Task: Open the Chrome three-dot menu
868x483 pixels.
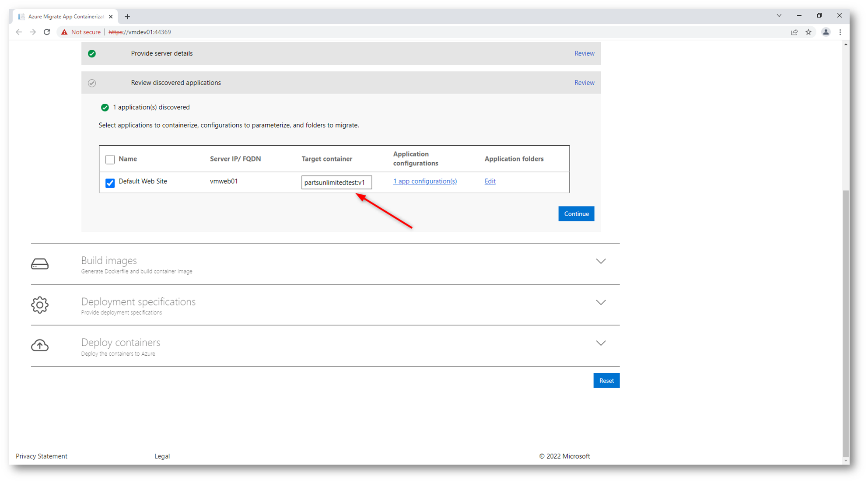Action: click(840, 32)
